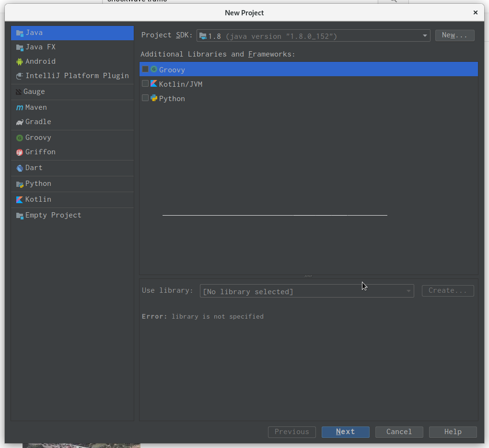This screenshot has height=448, width=489.
Task: Open the Project SDK dropdown arrow
Action: click(x=425, y=36)
